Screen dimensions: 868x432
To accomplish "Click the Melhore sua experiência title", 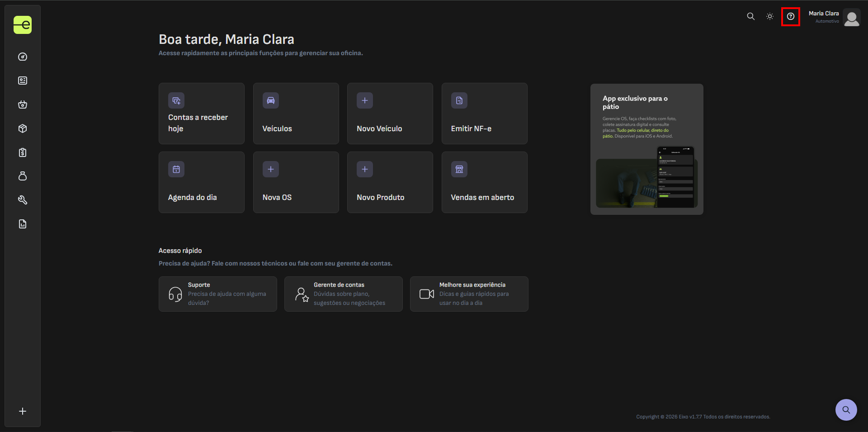I will pos(472,285).
